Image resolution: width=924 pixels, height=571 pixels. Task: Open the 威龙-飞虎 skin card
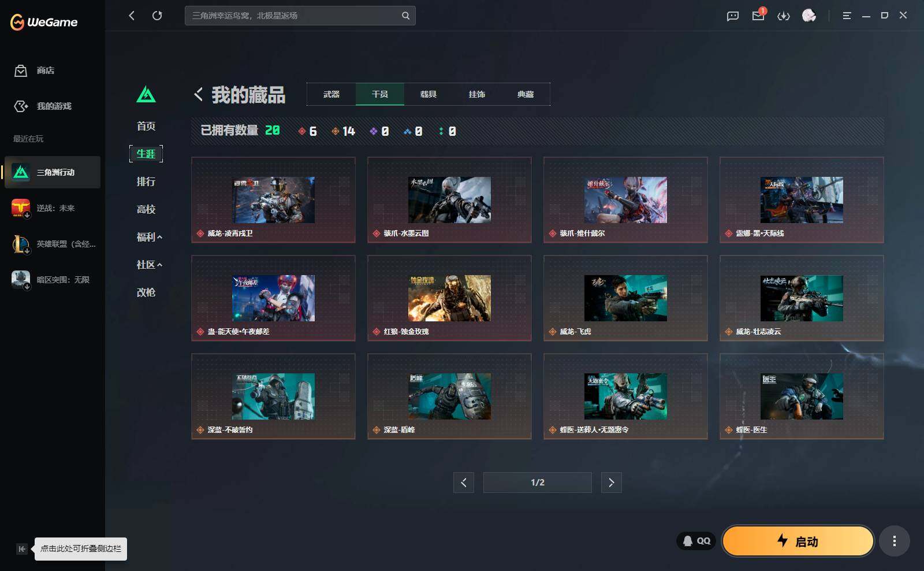625,298
